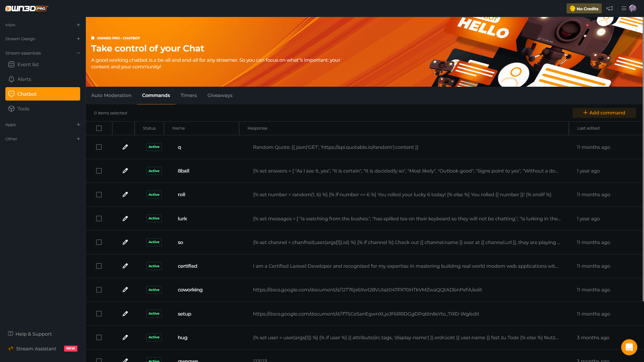This screenshot has height=362, width=644.
Task: Click the OWN3D Pro logo
Action: pos(27,8)
